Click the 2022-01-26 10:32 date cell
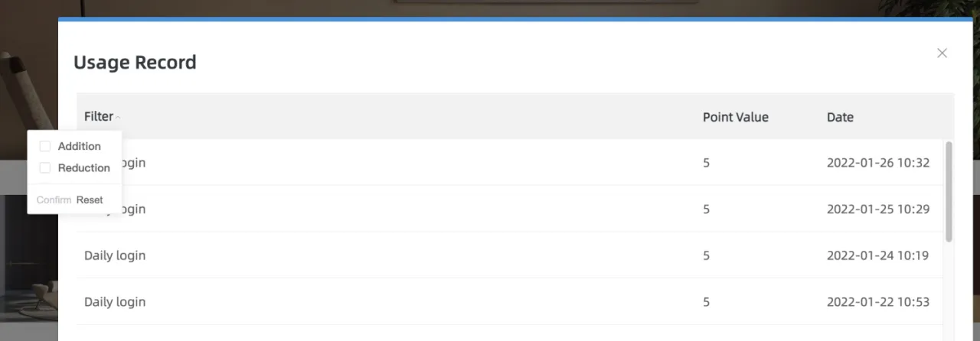 pos(878,163)
